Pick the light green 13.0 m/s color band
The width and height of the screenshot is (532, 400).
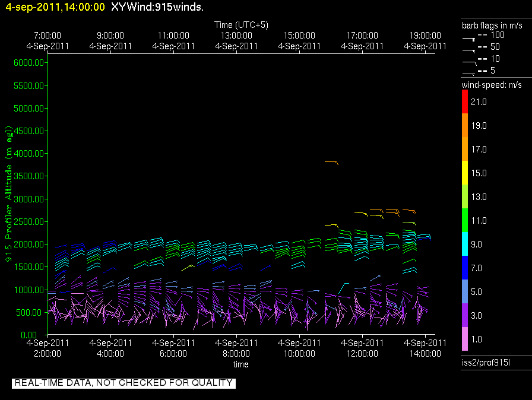tap(465, 196)
